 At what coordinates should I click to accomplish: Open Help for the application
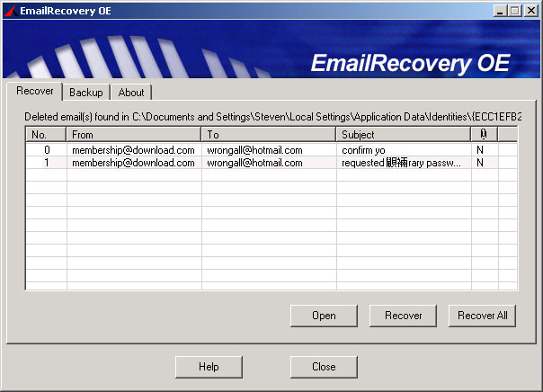click(209, 367)
